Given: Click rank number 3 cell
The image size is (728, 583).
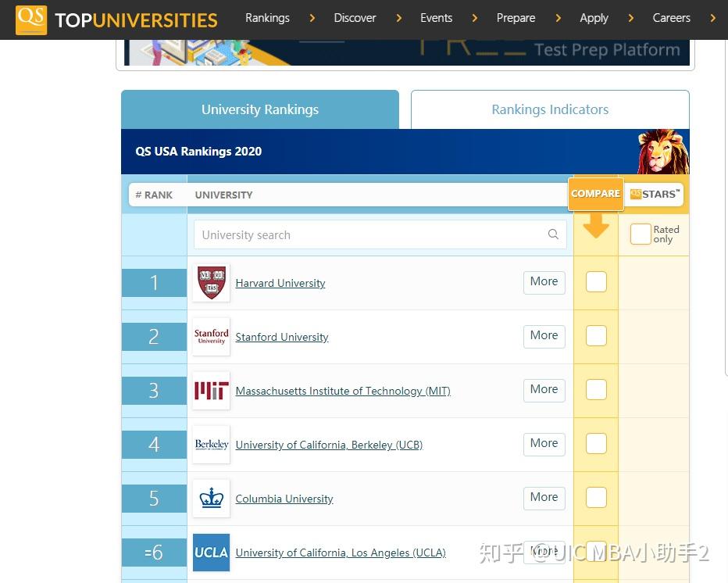Looking at the screenshot, I should (154, 390).
